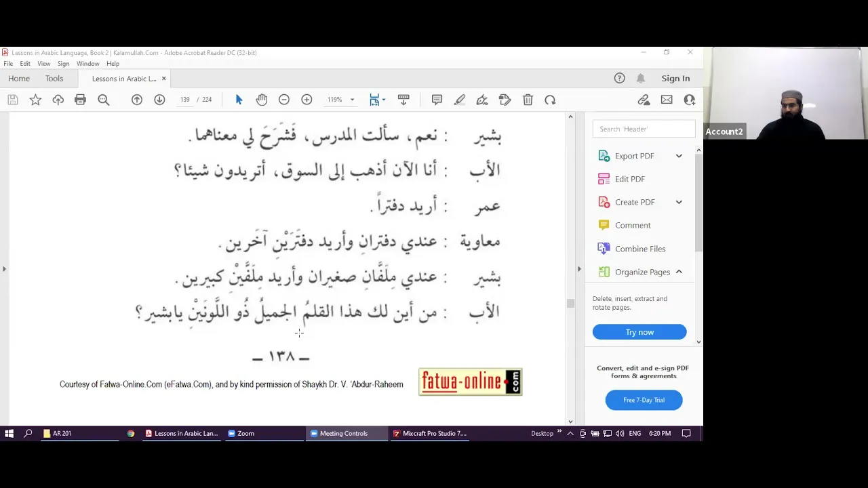Open taskbar search magnifier
The image size is (868, 488).
[x=28, y=433]
